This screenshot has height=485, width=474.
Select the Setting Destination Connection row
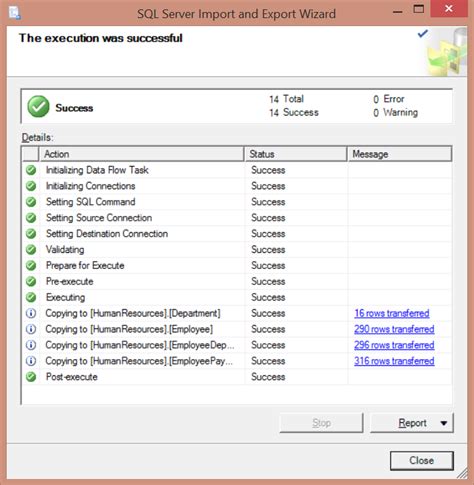pyautogui.click(x=237, y=234)
